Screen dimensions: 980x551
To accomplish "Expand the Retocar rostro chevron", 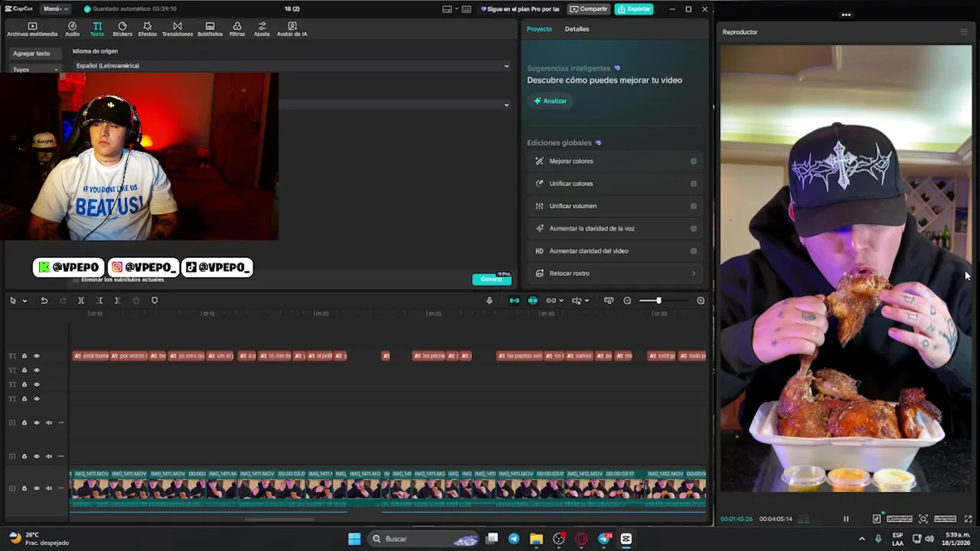I will 694,273.
